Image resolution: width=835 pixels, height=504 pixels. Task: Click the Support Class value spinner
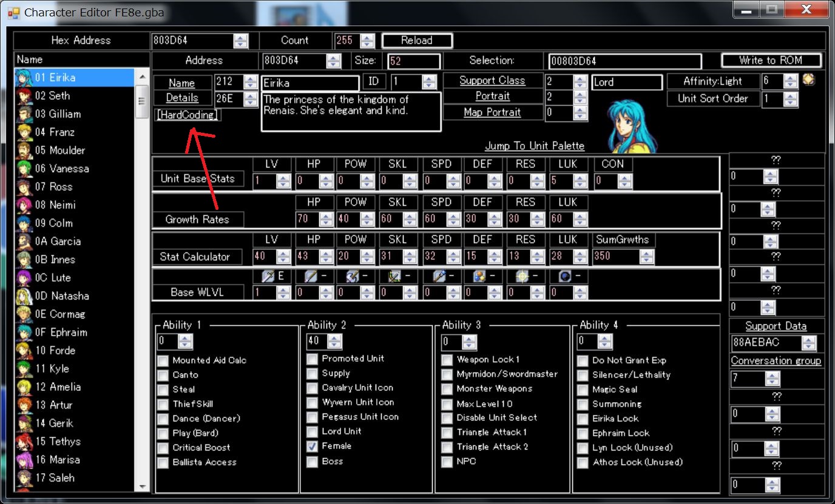581,82
